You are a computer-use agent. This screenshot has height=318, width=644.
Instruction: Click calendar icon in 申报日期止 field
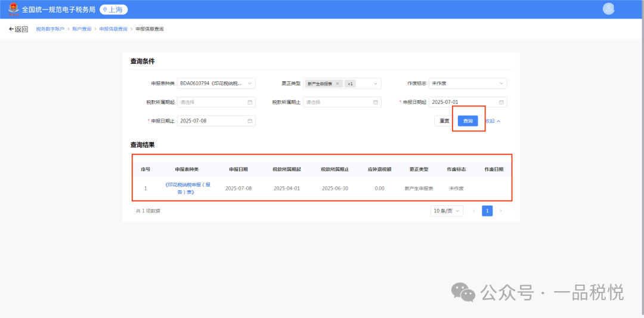250,121
